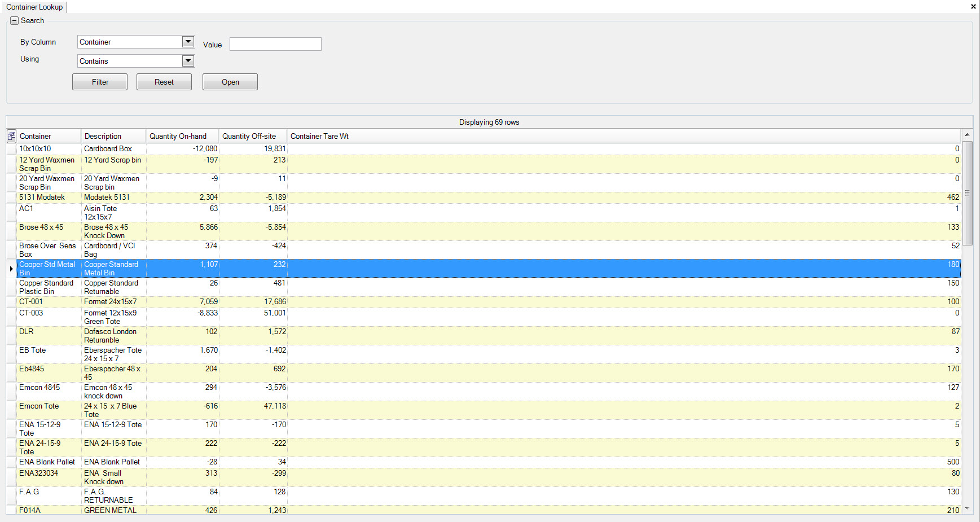Select the Copper Standard Plastic Bin cell
This screenshot has width=980, height=522.
(x=49, y=287)
